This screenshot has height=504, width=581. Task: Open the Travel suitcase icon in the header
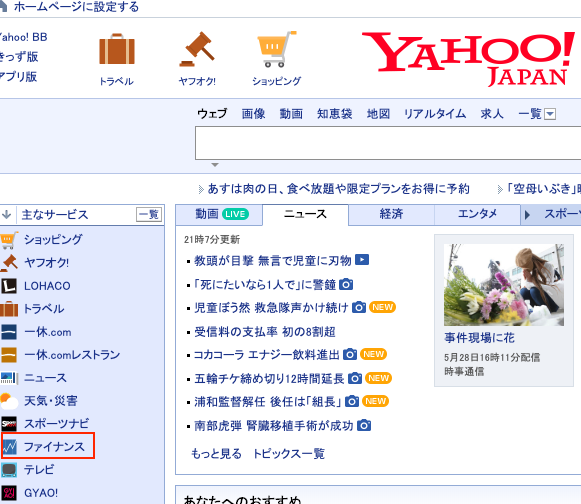pyautogui.click(x=117, y=49)
